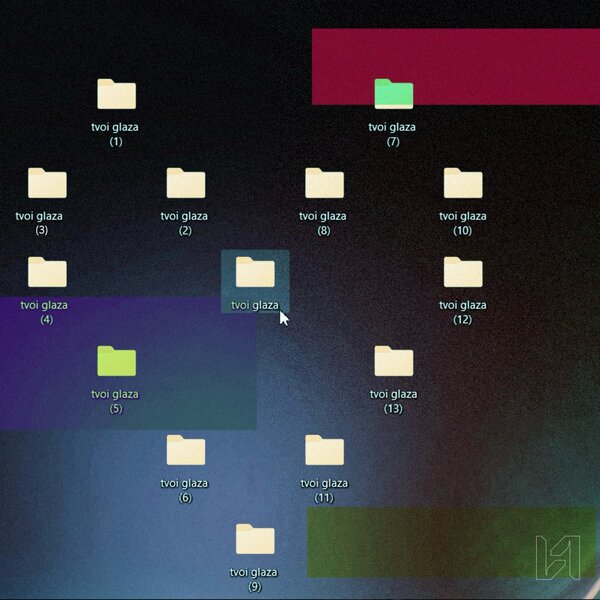Click the highlighted tvoi glaza folder icon

point(255,272)
